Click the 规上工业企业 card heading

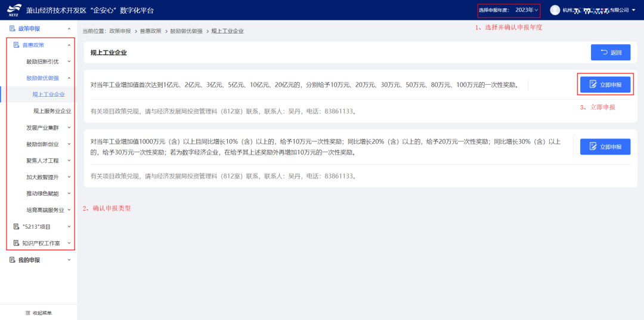pos(109,53)
